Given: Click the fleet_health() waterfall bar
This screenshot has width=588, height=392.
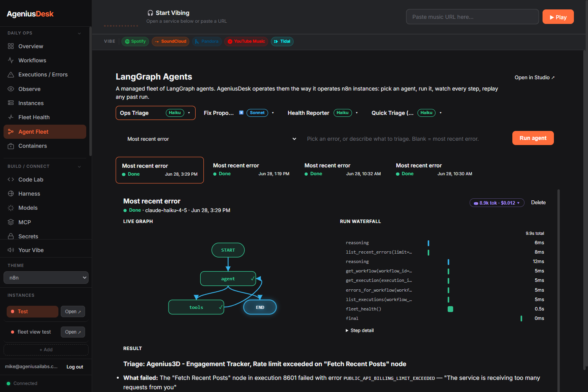Looking at the screenshot, I should 450,309.
